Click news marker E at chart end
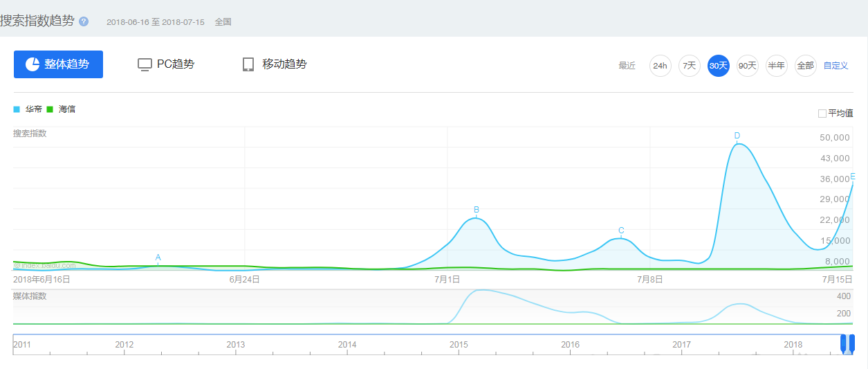This screenshot has width=868, height=369. pyautogui.click(x=853, y=177)
